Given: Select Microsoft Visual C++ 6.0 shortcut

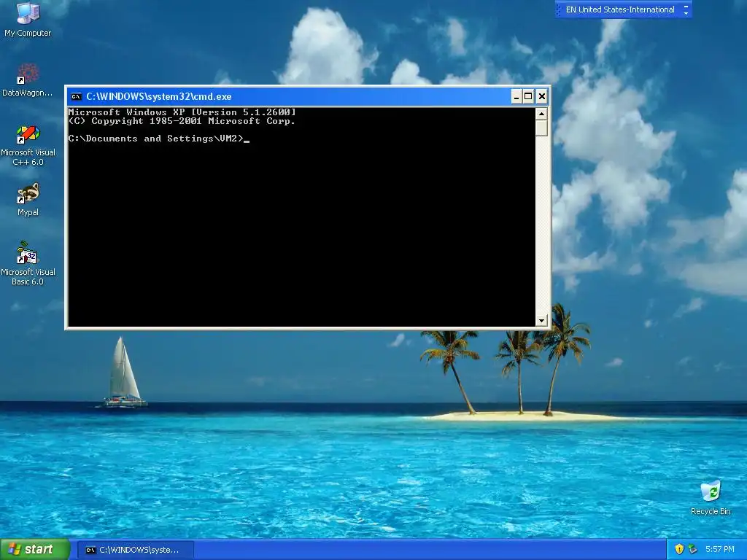Looking at the screenshot, I should click(x=28, y=146).
